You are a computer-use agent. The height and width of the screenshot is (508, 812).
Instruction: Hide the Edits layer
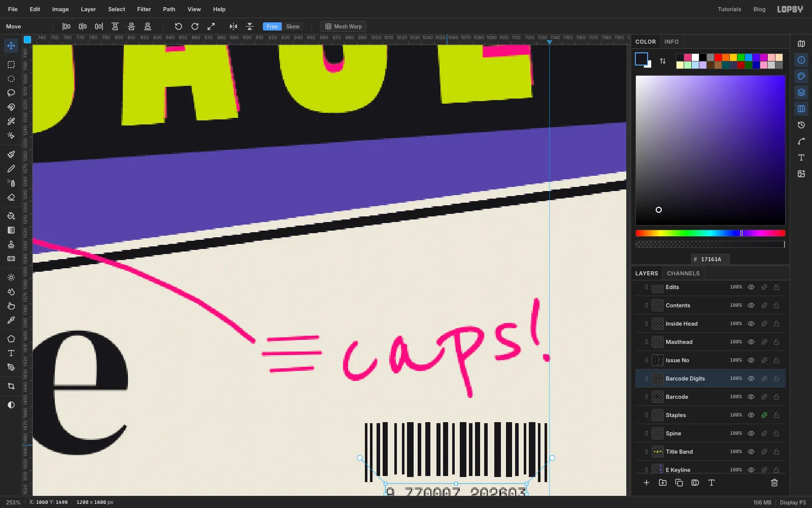751,287
